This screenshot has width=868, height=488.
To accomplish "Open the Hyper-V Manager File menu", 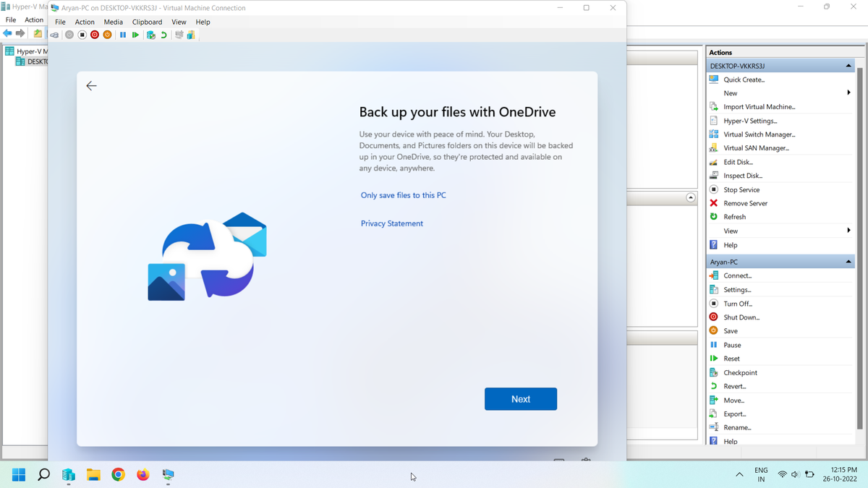I will 11,20.
